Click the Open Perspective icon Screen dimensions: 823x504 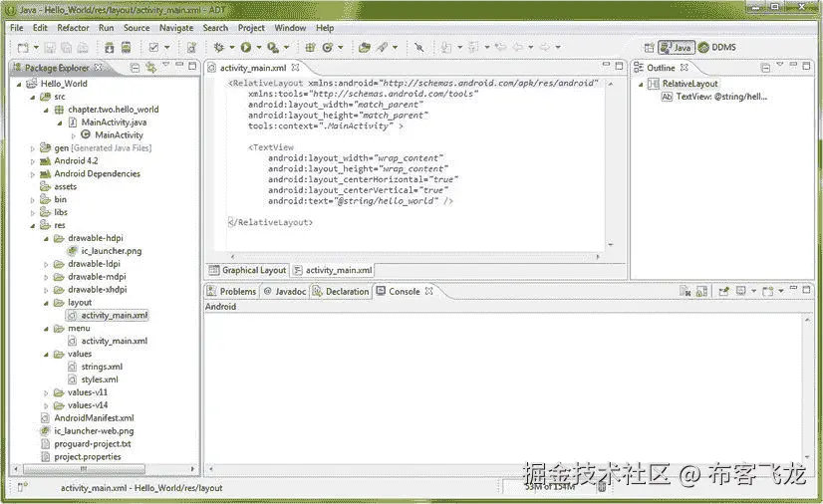click(650, 48)
